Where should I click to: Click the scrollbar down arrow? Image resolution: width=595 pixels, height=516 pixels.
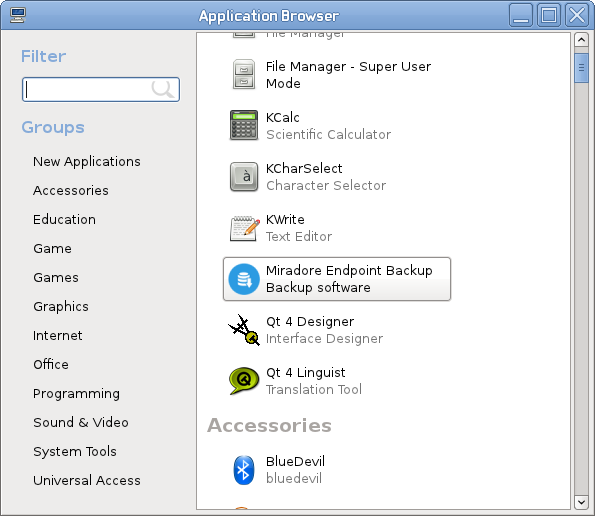pos(581,503)
